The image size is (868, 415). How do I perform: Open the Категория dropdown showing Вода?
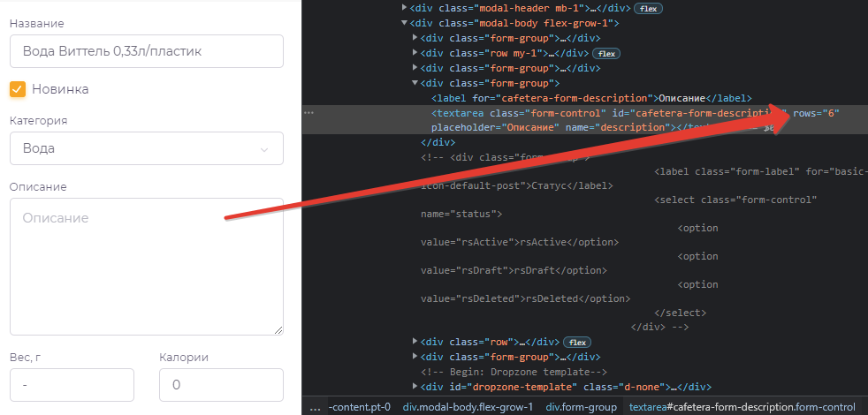pos(146,148)
